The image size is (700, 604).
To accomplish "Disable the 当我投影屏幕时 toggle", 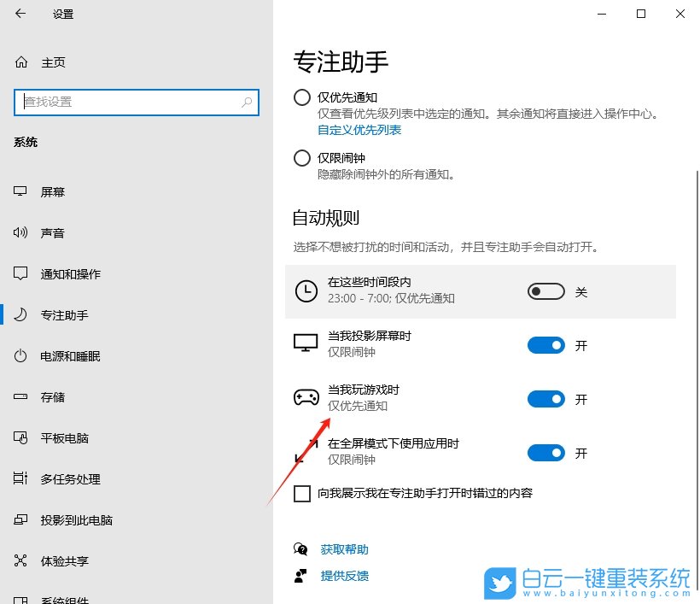I will pyautogui.click(x=545, y=345).
